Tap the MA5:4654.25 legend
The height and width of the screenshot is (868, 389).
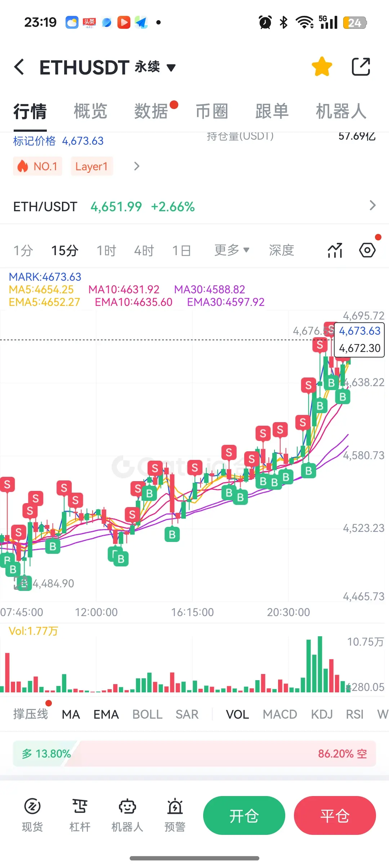pos(41,289)
